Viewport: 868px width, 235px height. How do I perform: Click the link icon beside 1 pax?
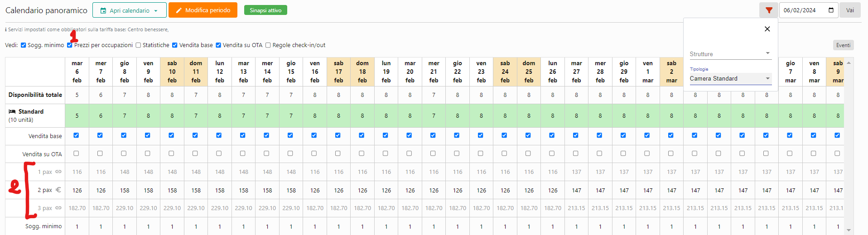coord(58,172)
